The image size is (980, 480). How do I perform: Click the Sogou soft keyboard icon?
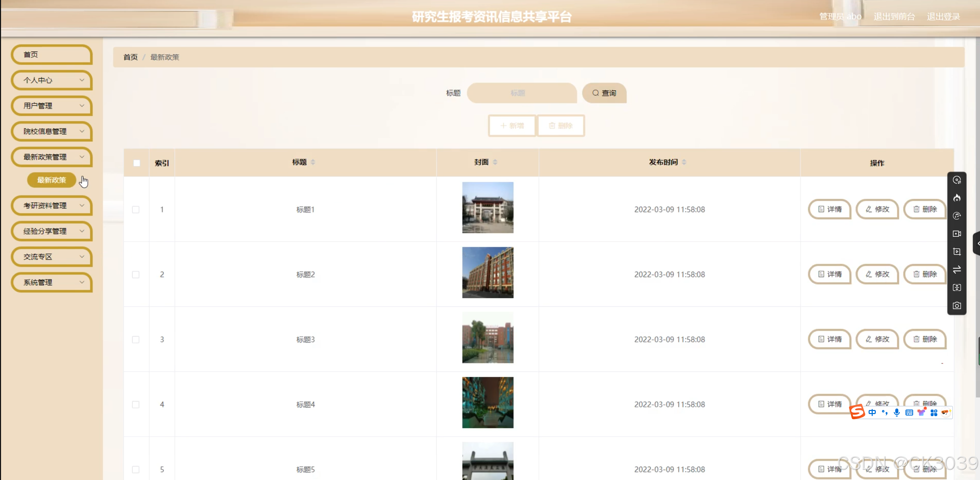click(x=909, y=412)
